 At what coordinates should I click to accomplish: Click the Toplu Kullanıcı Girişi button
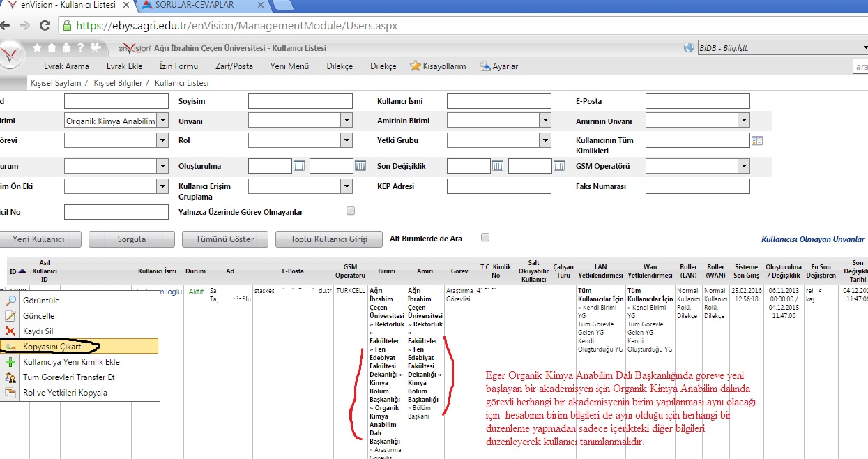click(328, 239)
